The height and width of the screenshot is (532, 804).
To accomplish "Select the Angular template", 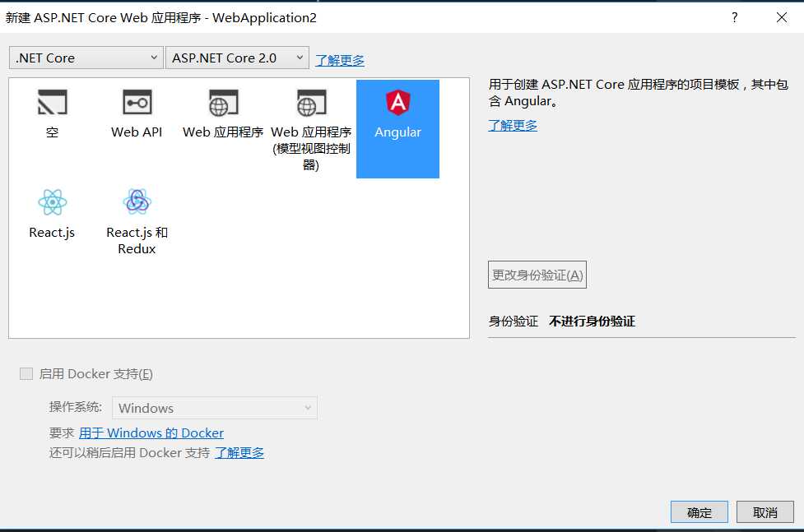I will pos(398,128).
